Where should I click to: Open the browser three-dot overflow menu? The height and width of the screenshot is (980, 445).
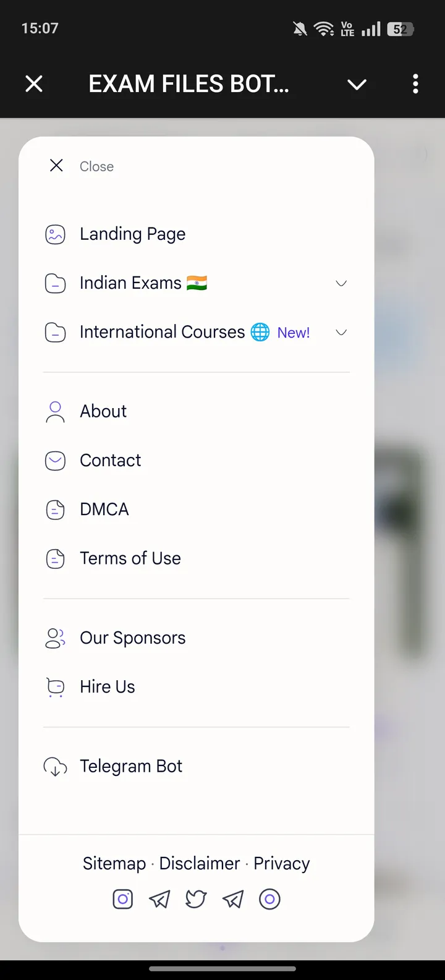pyautogui.click(x=415, y=84)
